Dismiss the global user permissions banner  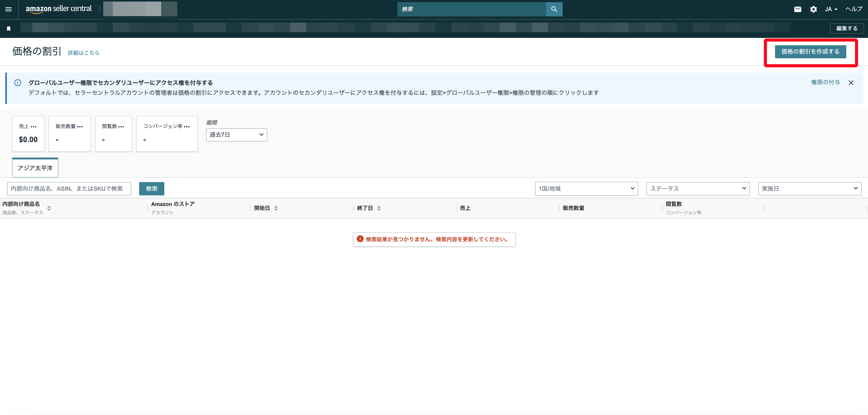[851, 83]
